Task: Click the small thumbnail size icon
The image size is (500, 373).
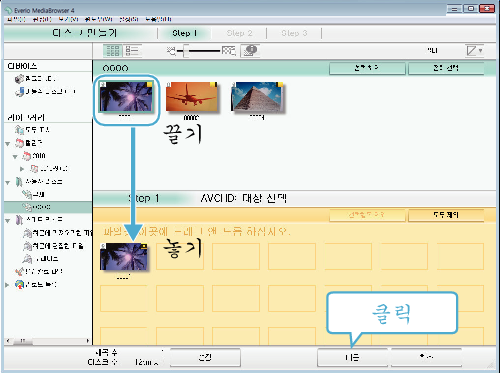Action: [x=171, y=51]
